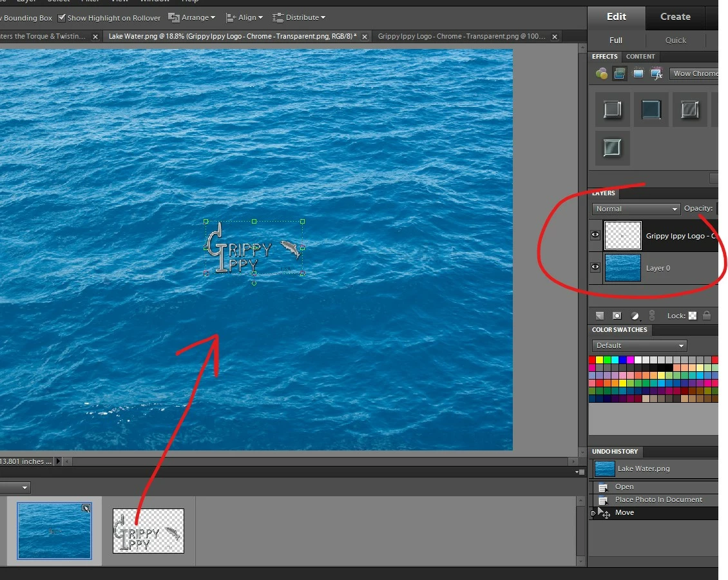The width and height of the screenshot is (728, 580).
Task: Open the Normal blend mode dropdown
Action: 636,209
